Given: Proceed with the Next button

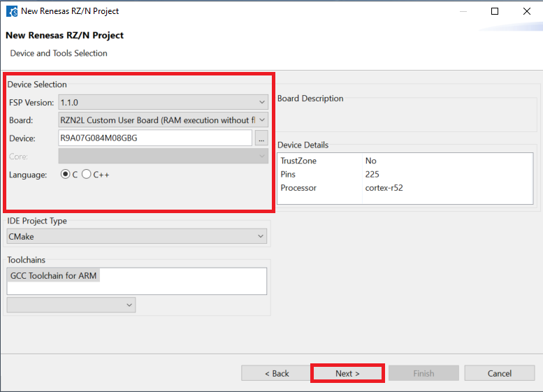Looking at the screenshot, I should point(347,373).
